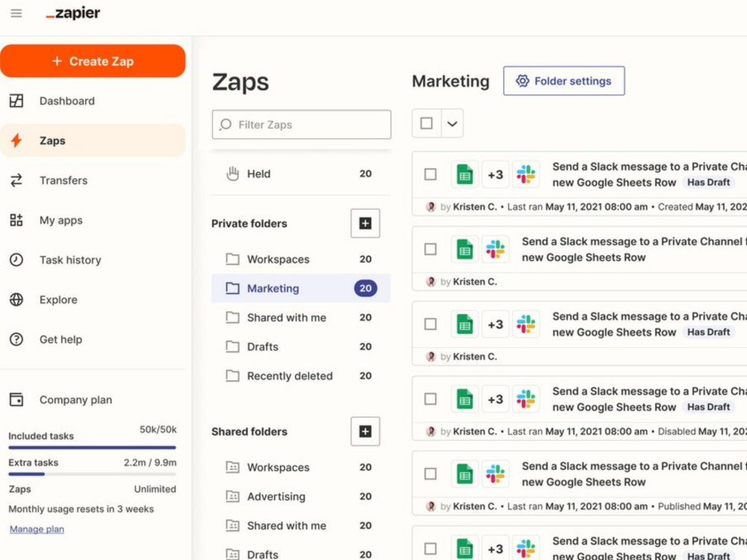Viewport: 747px width, 560px height.
Task: Click the Slack icon on second zap
Action: point(495,249)
